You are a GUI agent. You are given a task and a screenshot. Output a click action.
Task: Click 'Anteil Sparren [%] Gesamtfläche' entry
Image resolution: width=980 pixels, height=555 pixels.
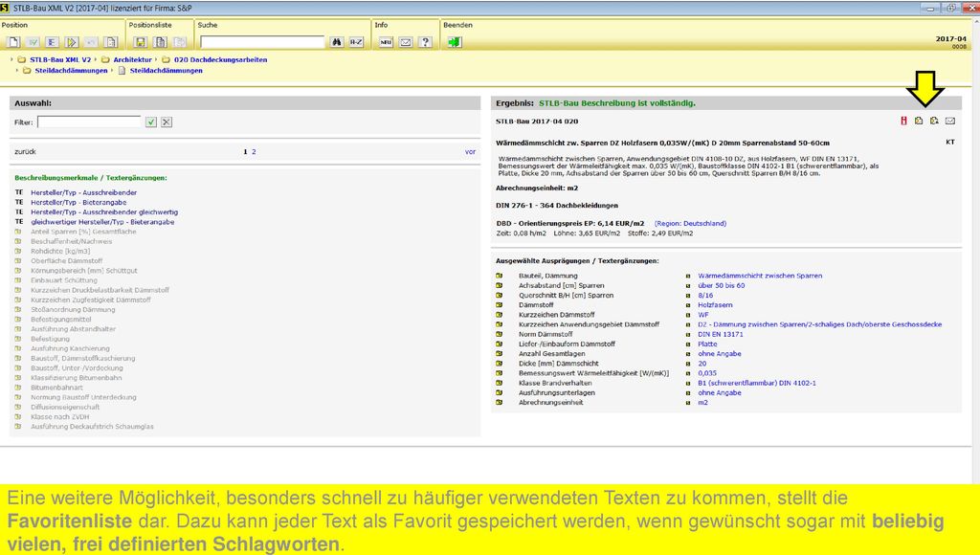tap(83, 232)
